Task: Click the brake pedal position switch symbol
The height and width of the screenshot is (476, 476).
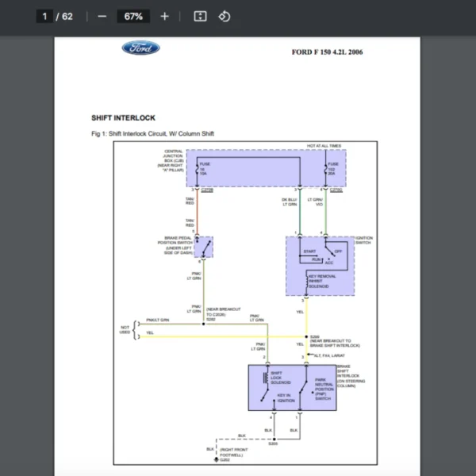Action: click(203, 247)
